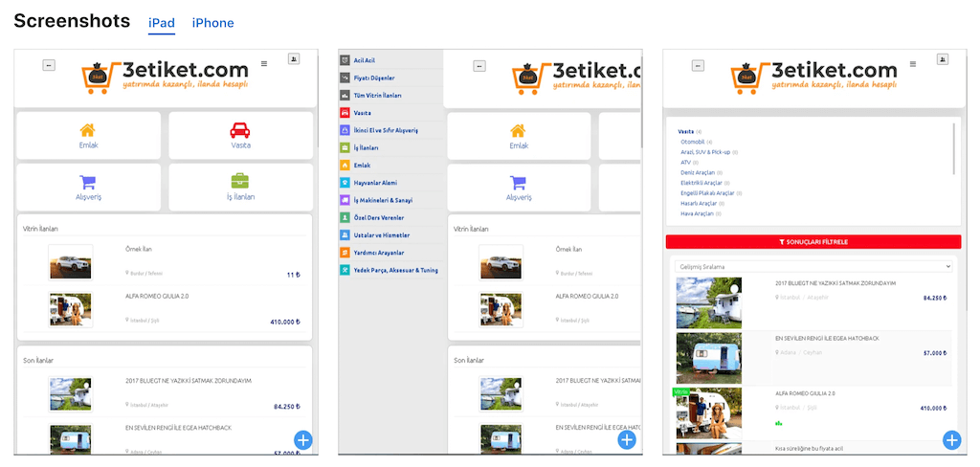Viewport: 980px width, 467px height.
Task: Open Emlak tile in second screenshot
Action: [x=519, y=136]
